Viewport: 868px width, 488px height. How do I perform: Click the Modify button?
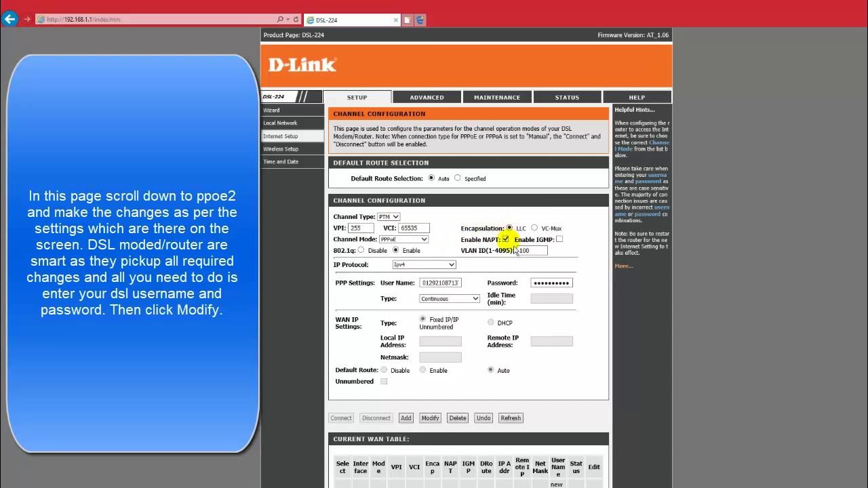tap(430, 418)
